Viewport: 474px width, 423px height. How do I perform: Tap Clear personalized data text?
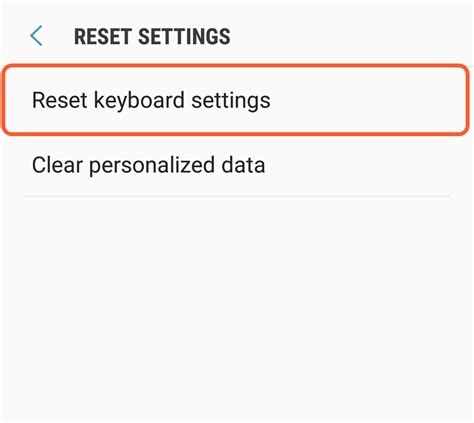coord(149,165)
